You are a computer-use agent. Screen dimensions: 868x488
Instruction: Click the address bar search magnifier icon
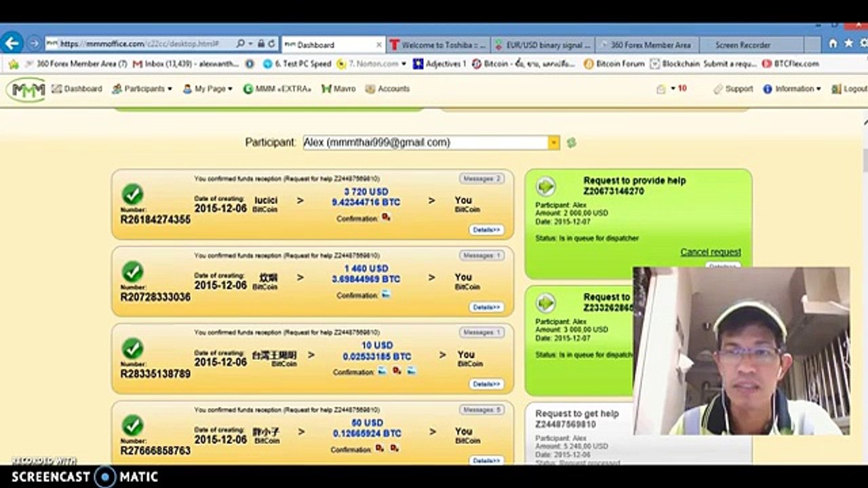tap(240, 43)
